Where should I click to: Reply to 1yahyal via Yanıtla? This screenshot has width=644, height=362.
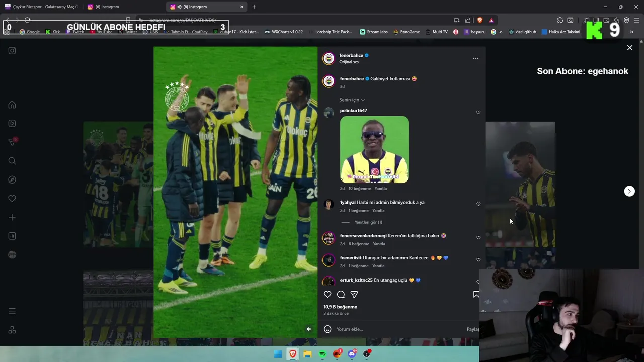tap(378, 211)
